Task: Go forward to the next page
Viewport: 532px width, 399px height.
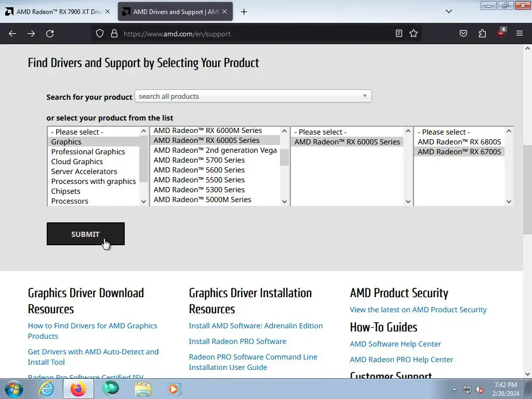Action: pos(31,34)
